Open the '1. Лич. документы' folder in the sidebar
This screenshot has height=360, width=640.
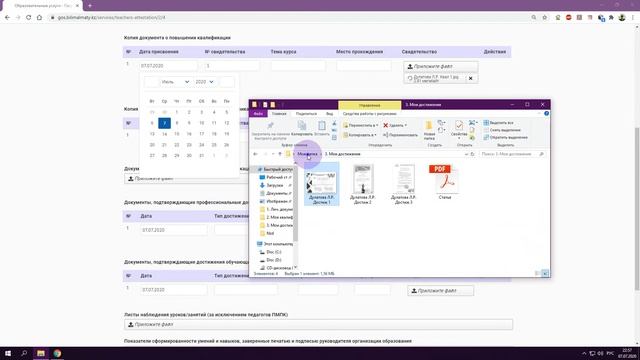(276, 209)
